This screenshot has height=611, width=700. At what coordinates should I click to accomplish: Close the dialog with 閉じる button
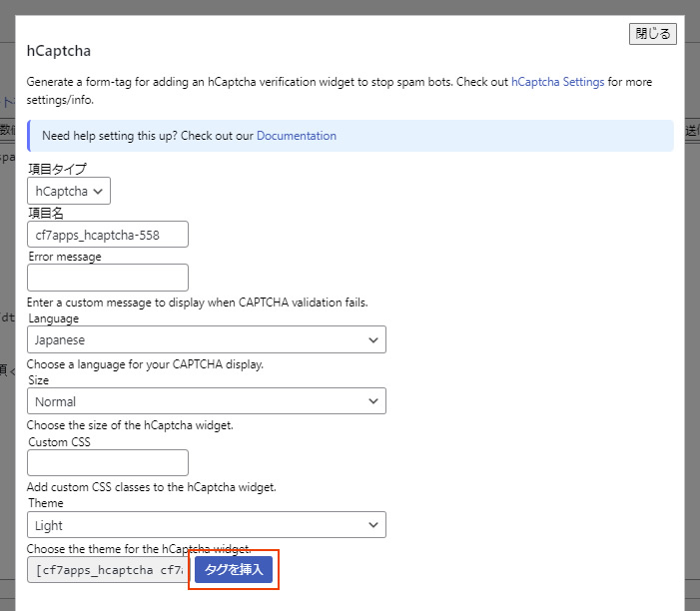pos(653,34)
